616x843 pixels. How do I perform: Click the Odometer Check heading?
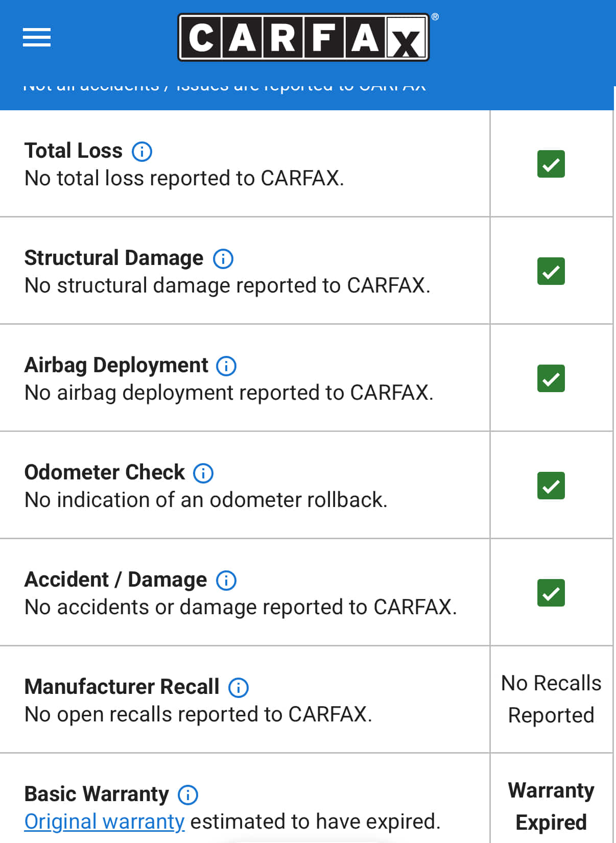(x=104, y=472)
